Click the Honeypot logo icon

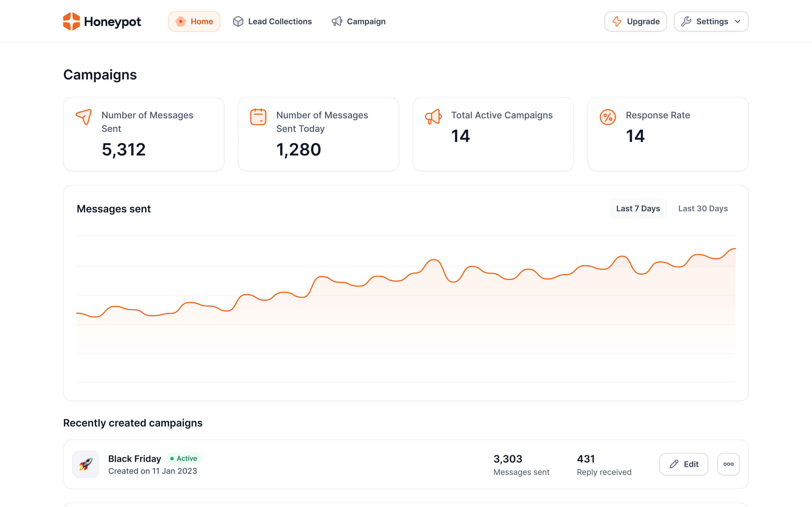(71, 21)
